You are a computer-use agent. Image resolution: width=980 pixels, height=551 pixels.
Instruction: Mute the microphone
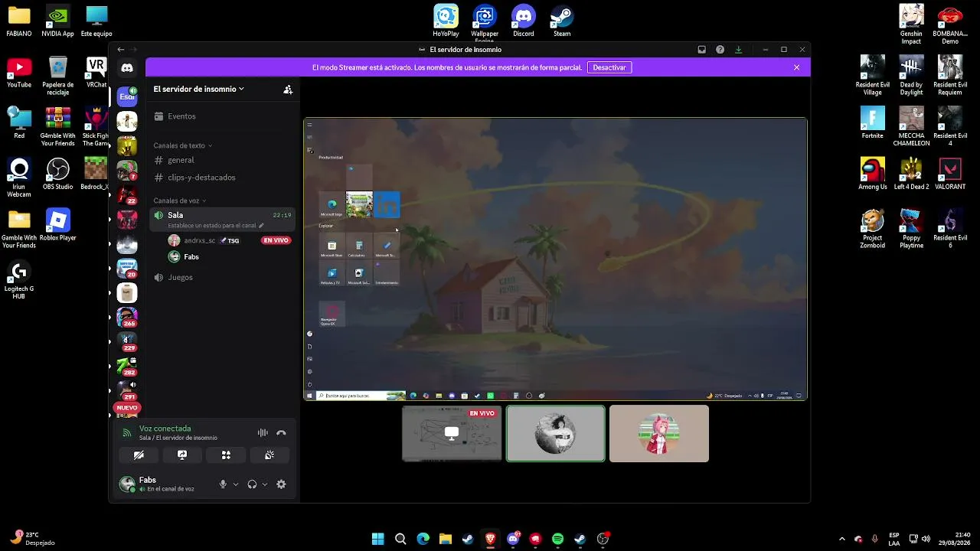click(224, 484)
